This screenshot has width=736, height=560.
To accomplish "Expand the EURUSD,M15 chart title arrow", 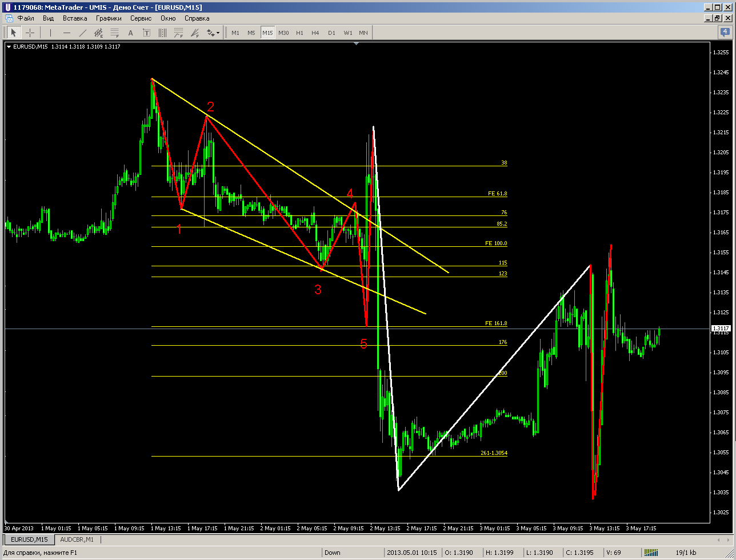I will click(x=9, y=47).
